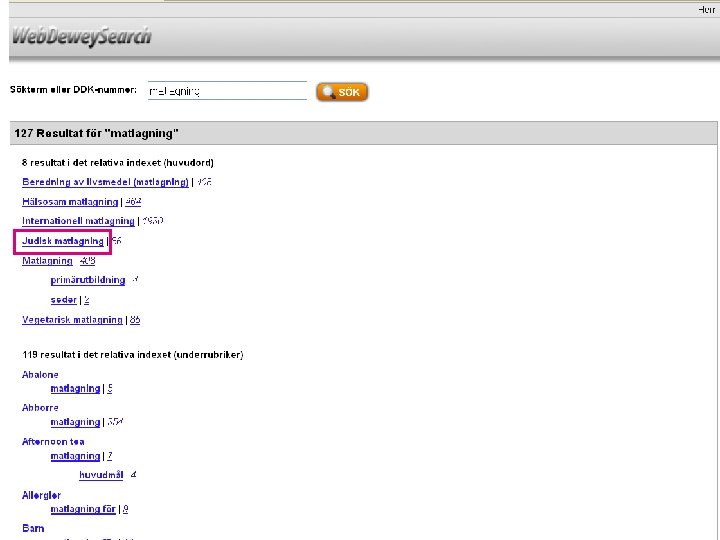The image size is (720, 540).
Task: Open 'huvudmål' link under Afternoon tea
Action: coord(101,475)
